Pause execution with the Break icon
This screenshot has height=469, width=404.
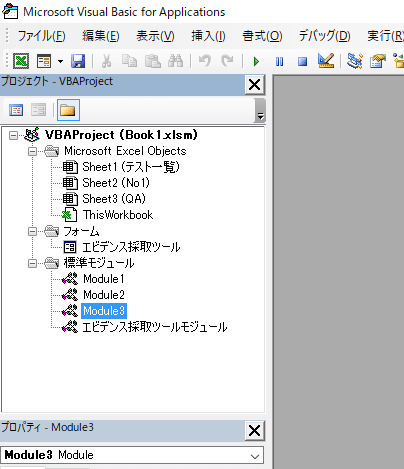[279, 62]
